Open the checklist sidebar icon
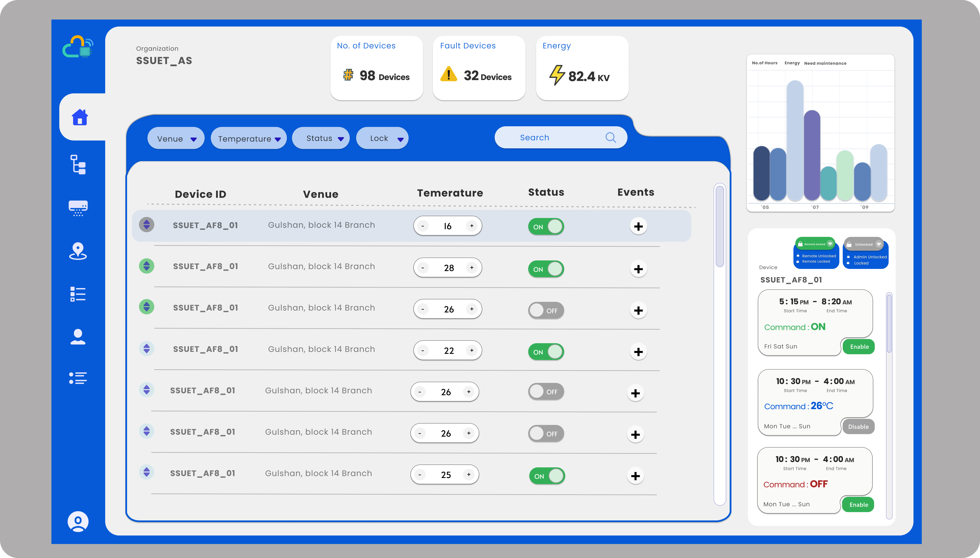 point(78,294)
